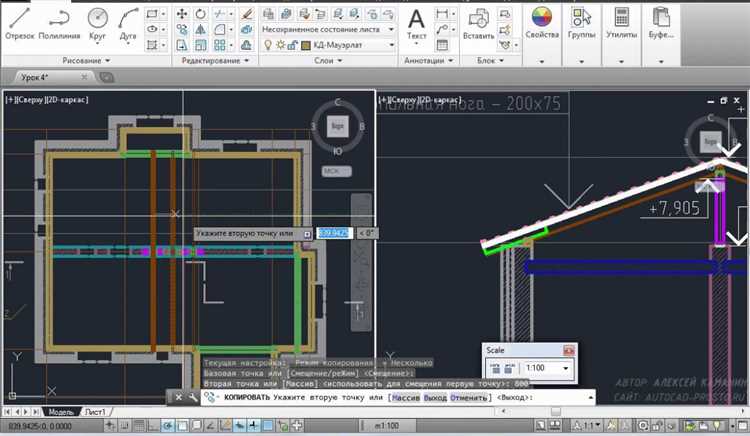Toggle the layer lock padlock icon

pyautogui.click(x=294, y=44)
